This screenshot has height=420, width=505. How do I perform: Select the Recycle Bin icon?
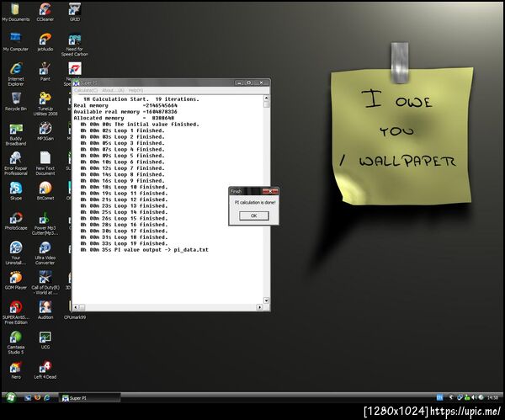tap(15, 102)
